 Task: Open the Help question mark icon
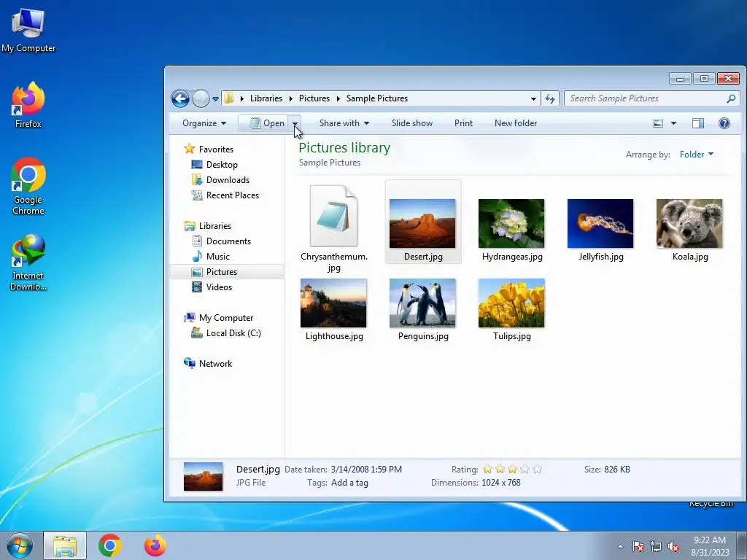point(724,123)
